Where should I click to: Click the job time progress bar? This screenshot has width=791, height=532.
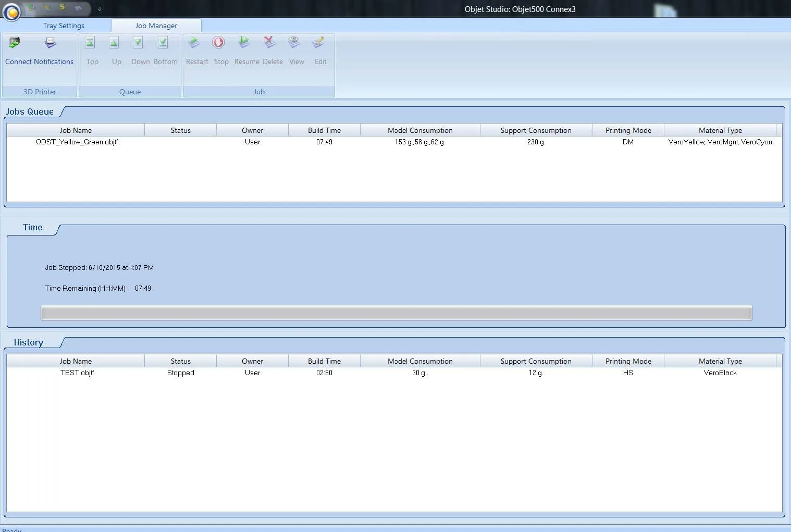coord(396,313)
